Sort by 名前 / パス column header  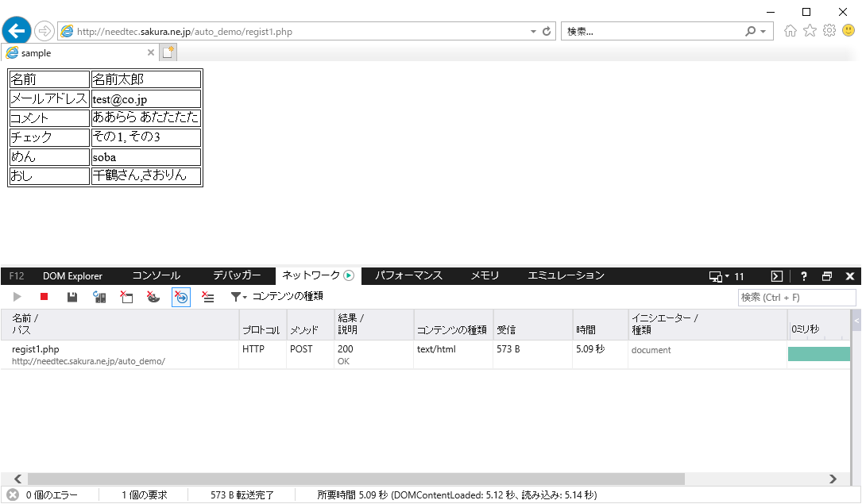pos(120,325)
